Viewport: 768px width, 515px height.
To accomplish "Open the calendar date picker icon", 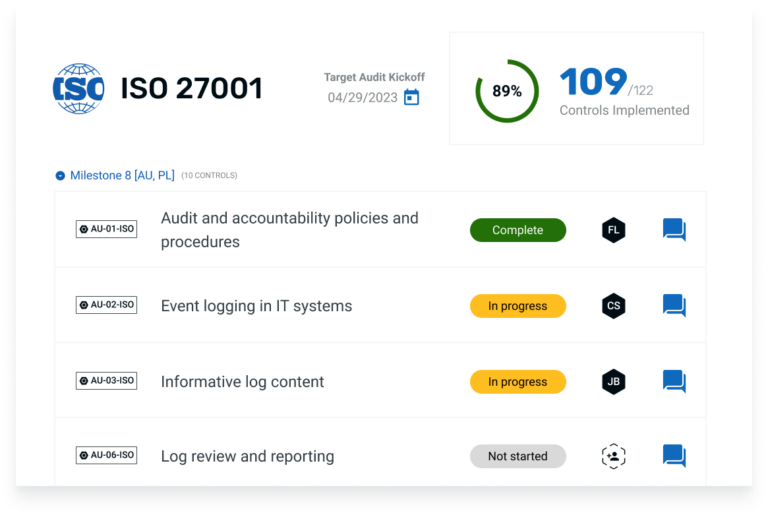I will click(411, 98).
